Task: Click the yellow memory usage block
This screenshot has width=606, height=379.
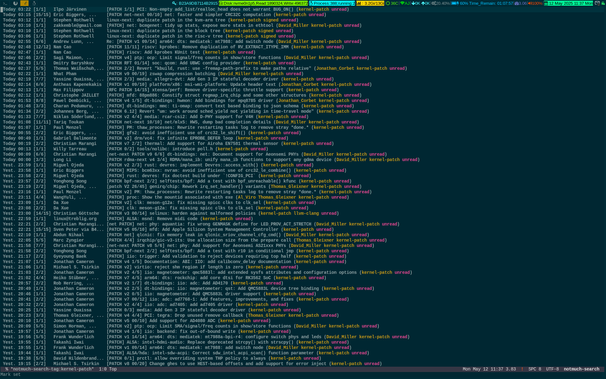Action: tap(370, 3)
